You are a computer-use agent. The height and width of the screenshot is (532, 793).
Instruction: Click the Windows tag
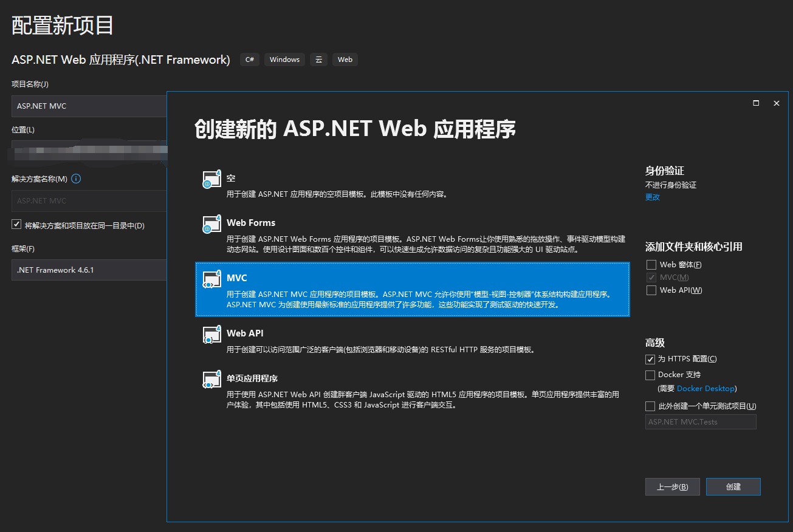(x=285, y=60)
